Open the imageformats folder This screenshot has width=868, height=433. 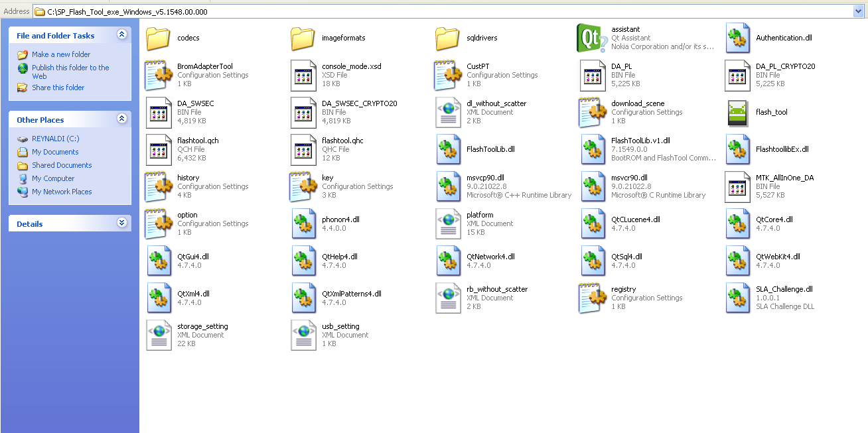click(303, 38)
